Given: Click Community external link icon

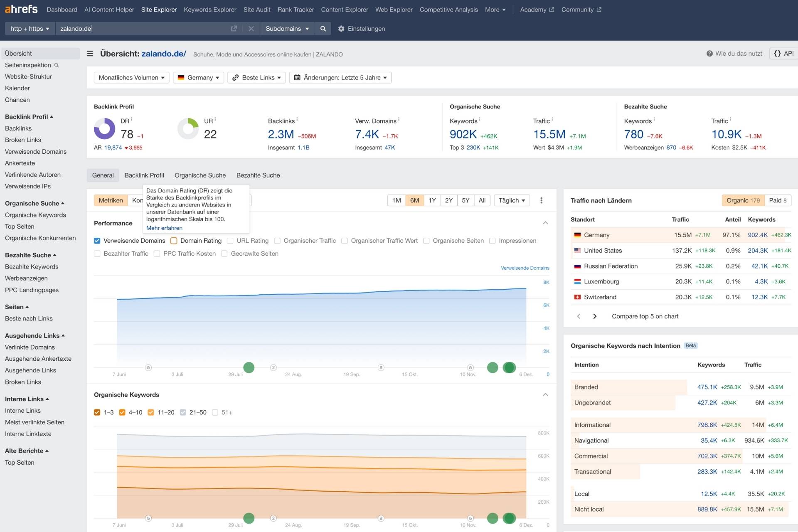Looking at the screenshot, I should click(599, 10).
